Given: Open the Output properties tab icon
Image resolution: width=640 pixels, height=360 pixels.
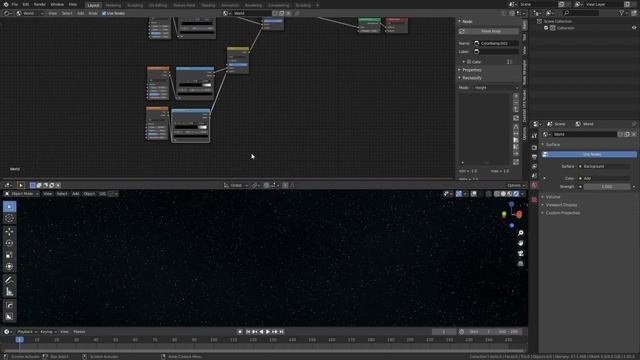Looking at the screenshot, I should pyautogui.click(x=534, y=157).
